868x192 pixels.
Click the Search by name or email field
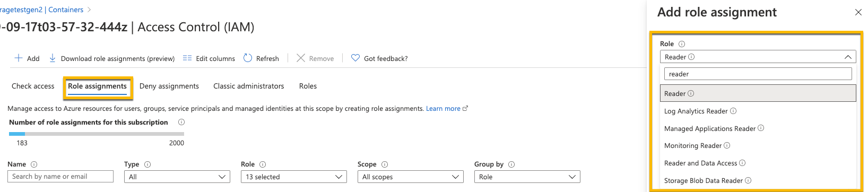click(60, 177)
